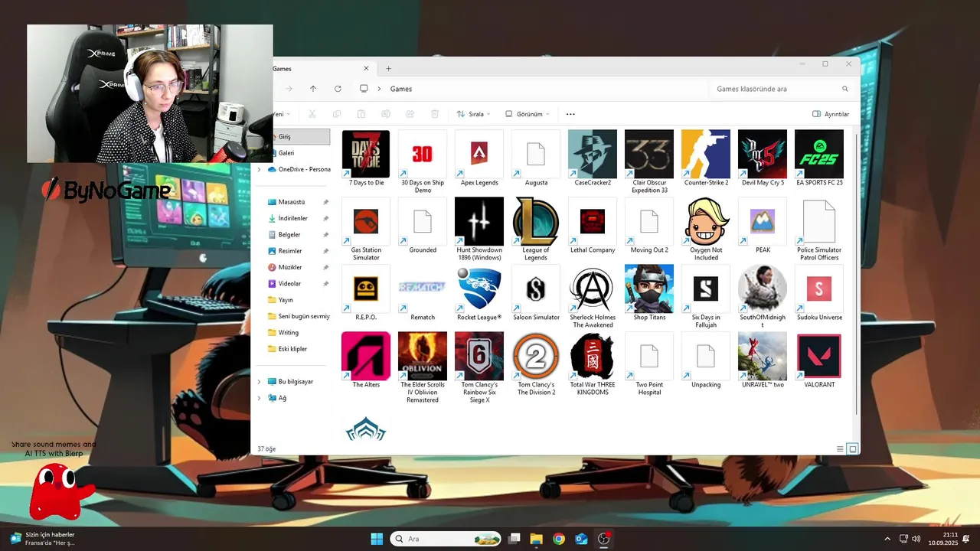Launch the Counter-Strike 2 shortcut

click(706, 154)
